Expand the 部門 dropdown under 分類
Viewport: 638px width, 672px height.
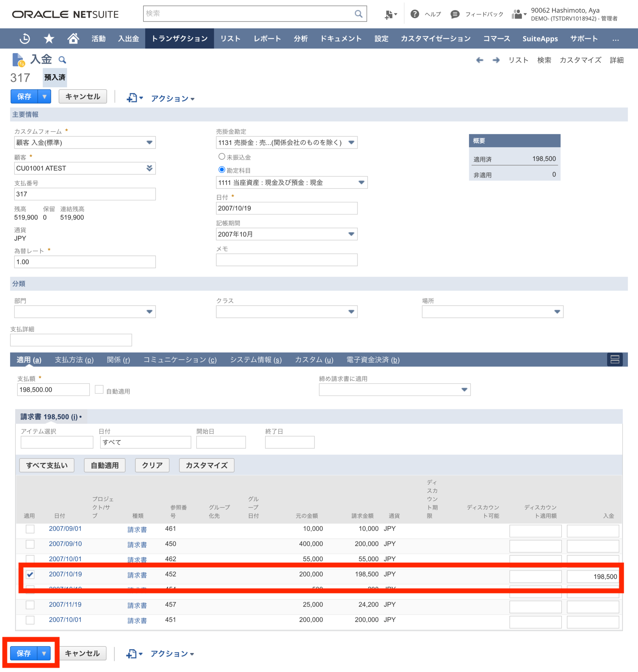[149, 311]
